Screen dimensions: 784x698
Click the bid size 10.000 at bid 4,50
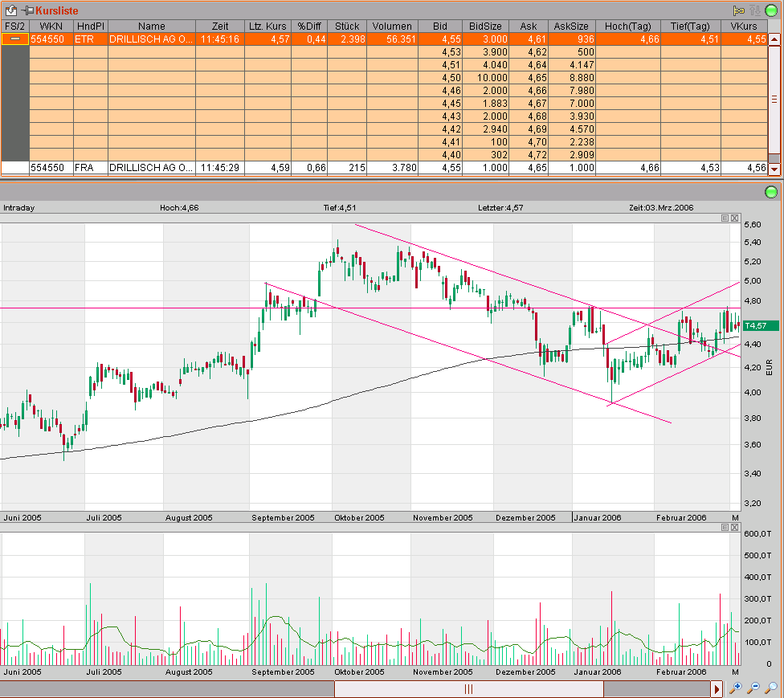pyautogui.click(x=485, y=78)
